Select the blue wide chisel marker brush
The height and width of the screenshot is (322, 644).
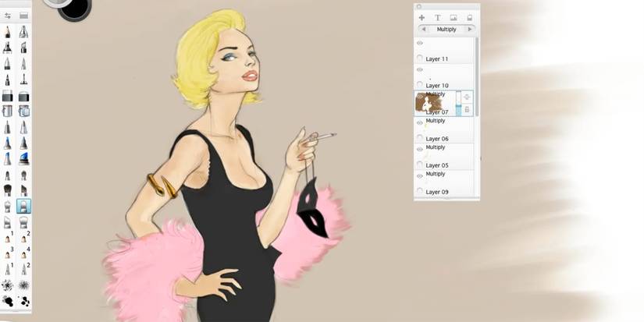click(24, 159)
